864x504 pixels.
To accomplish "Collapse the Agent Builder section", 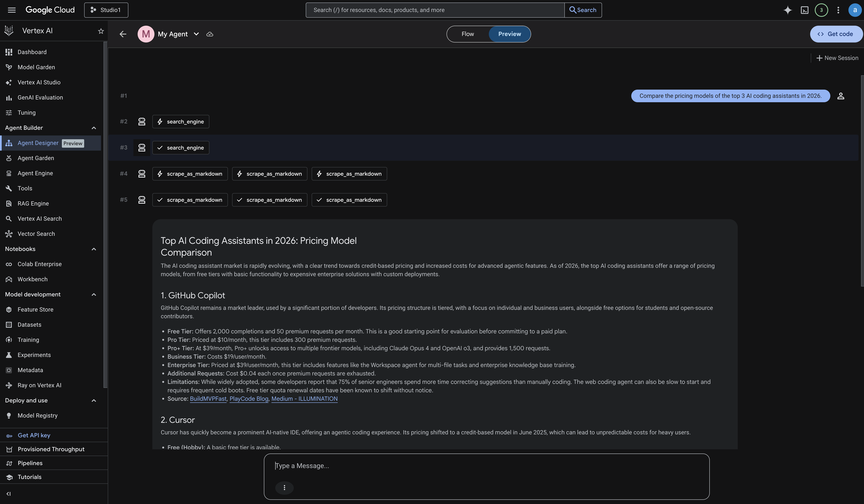I will (94, 128).
